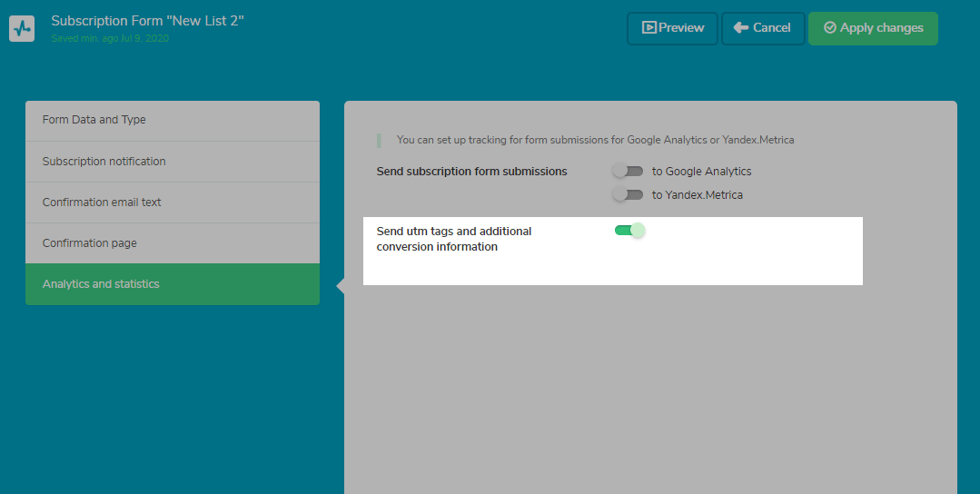
Task: Select Analytics and statistics tab
Action: click(x=173, y=284)
